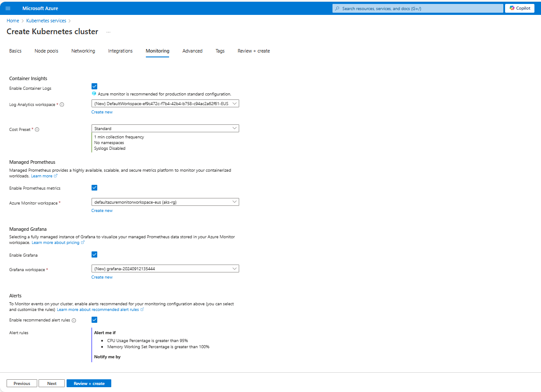Switch to the Advanced tab
Screen dimensions: 541x392
click(192, 51)
